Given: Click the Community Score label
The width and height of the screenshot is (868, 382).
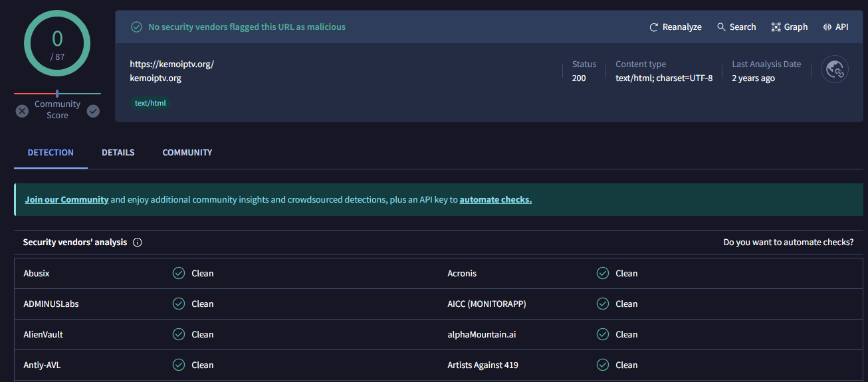Looking at the screenshot, I should pyautogui.click(x=57, y=110).
